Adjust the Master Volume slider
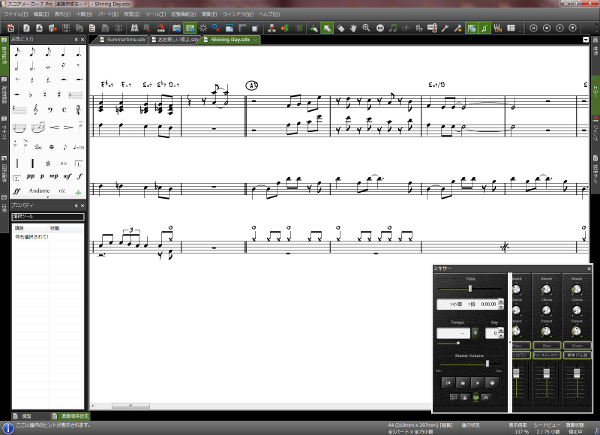Screen dimensions: 600x435 (487, 363)
